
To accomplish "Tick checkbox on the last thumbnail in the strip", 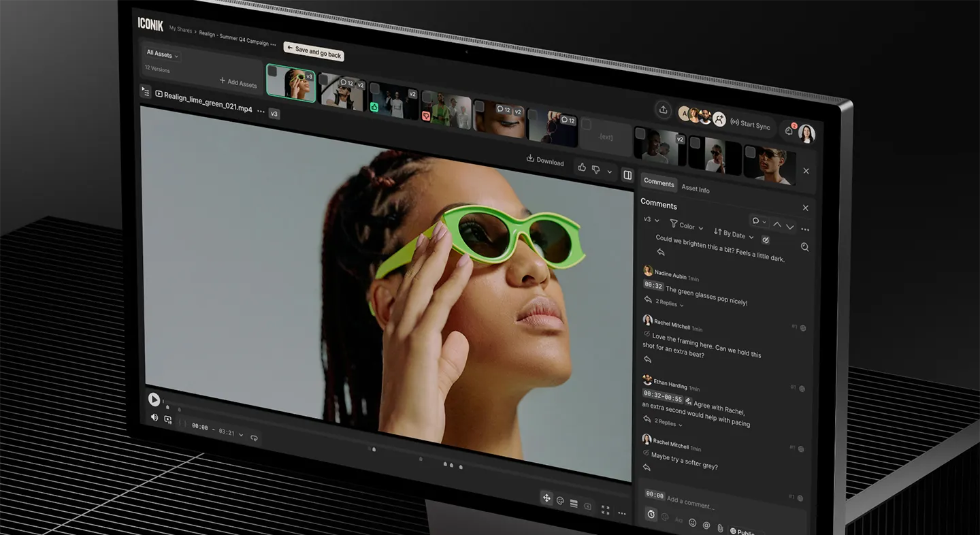I will (749, 152).
